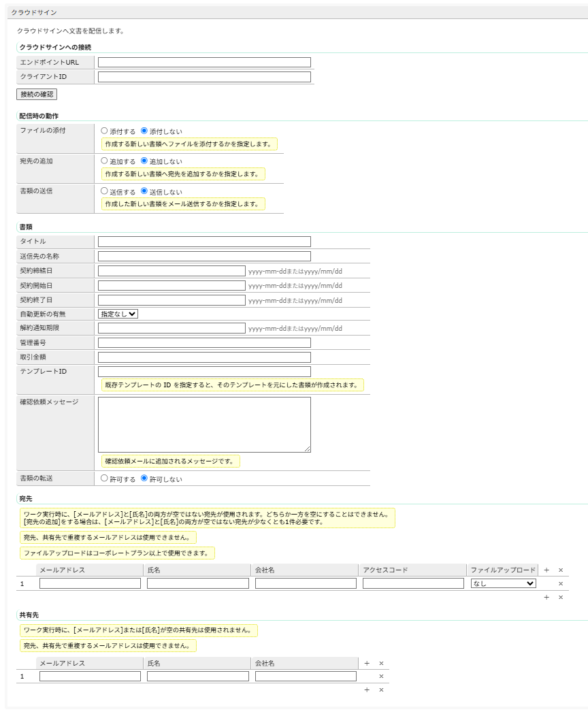The width and height of the screenshot is (588, 714).
Task: Focus the 送信先の名称 input field
Action: 204,257
